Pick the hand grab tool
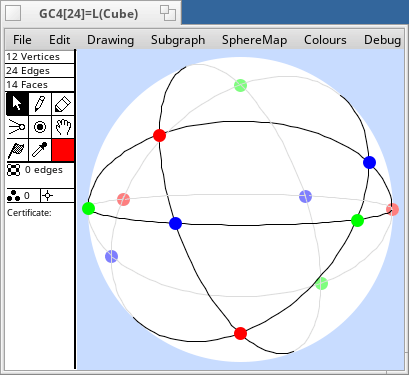This screenshot has width=409, height=375. point(63,127)
